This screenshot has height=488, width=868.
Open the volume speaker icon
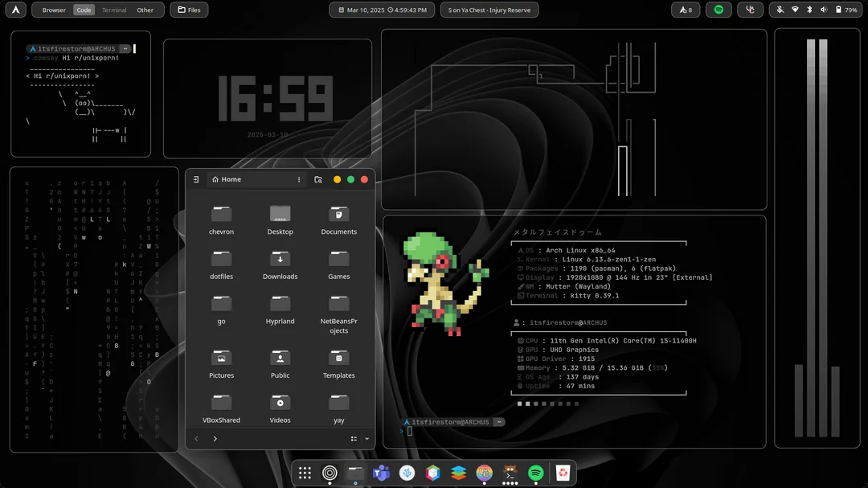(x=824, y=10)
